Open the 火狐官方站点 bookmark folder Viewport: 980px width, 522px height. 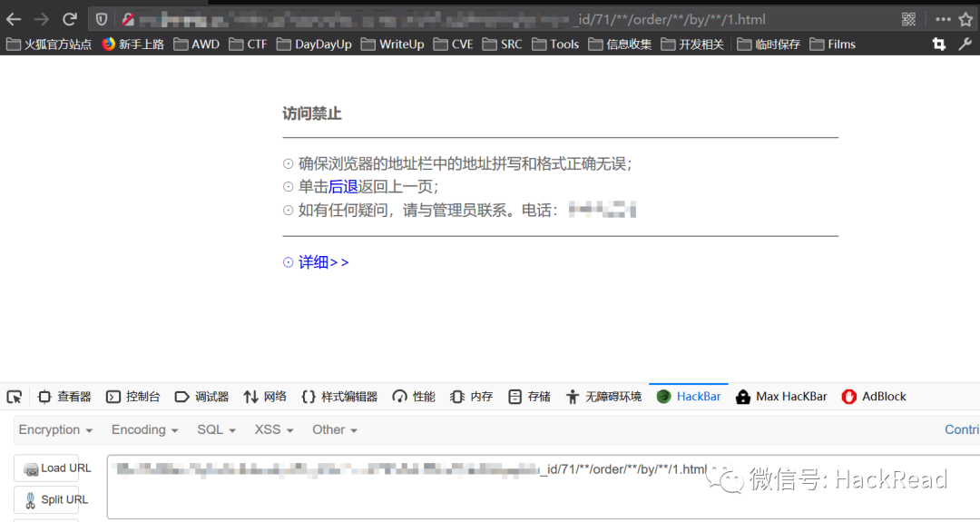(49, 44)
